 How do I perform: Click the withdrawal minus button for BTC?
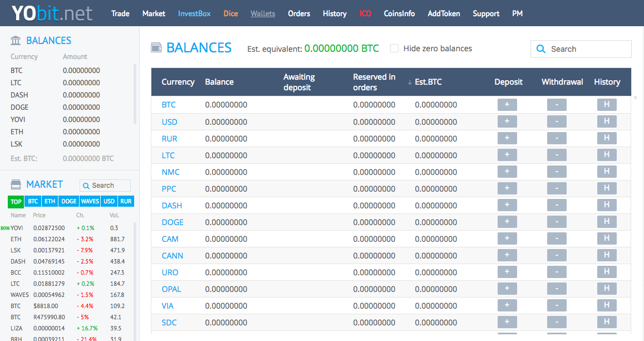[557, 105]
